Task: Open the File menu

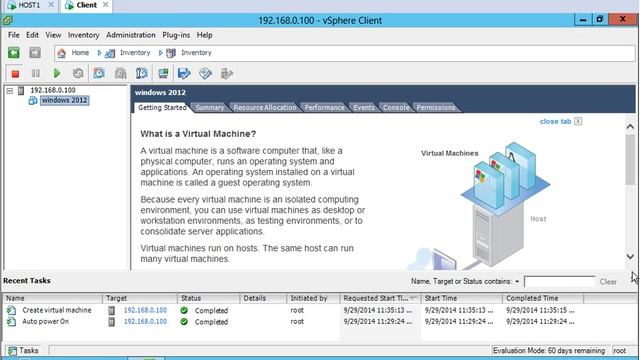Action: [13, 35]
